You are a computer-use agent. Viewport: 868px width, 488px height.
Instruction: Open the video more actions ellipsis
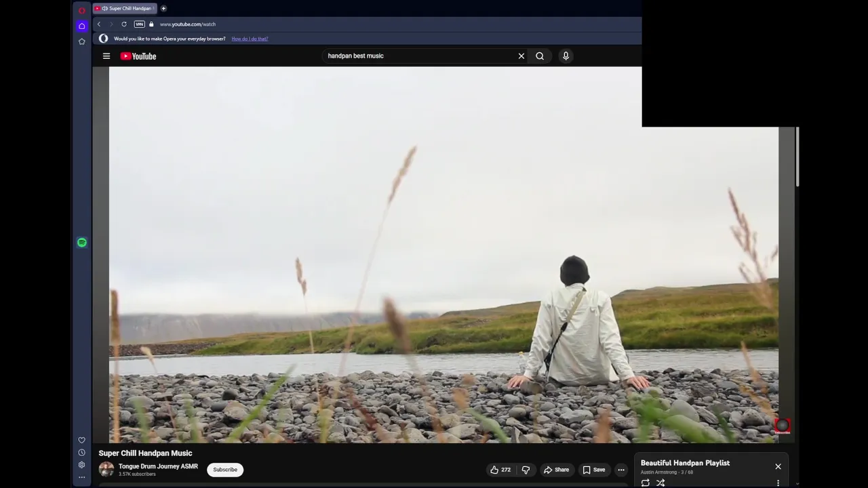pos(621,470)
